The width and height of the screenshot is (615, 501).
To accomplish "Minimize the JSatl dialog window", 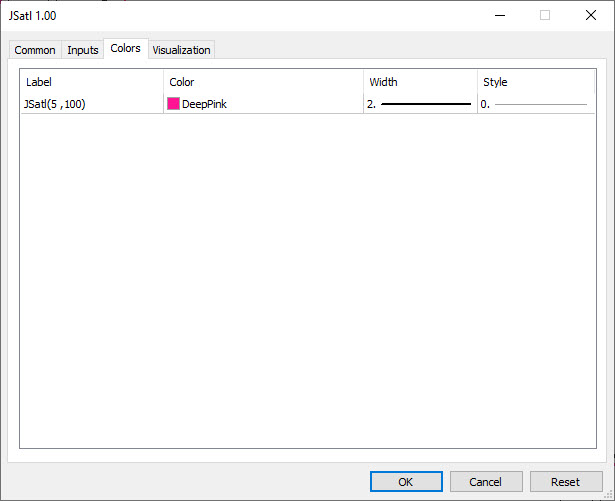I will [500, 15].
